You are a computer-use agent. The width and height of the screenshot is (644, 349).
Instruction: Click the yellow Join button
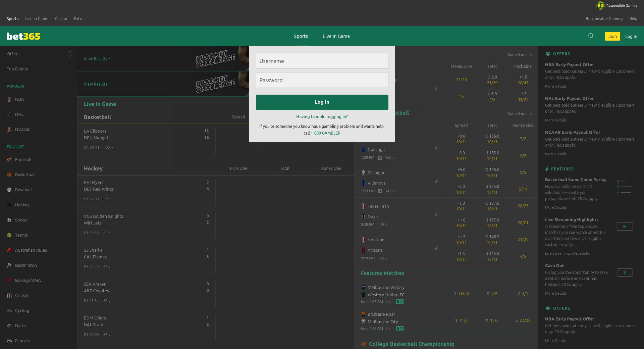point(612,36)
